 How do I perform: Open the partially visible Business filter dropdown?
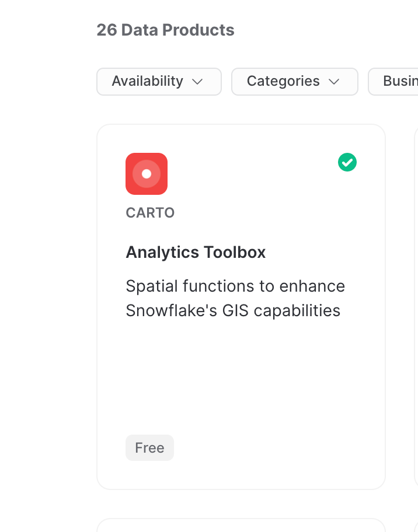tap(396, 82)
